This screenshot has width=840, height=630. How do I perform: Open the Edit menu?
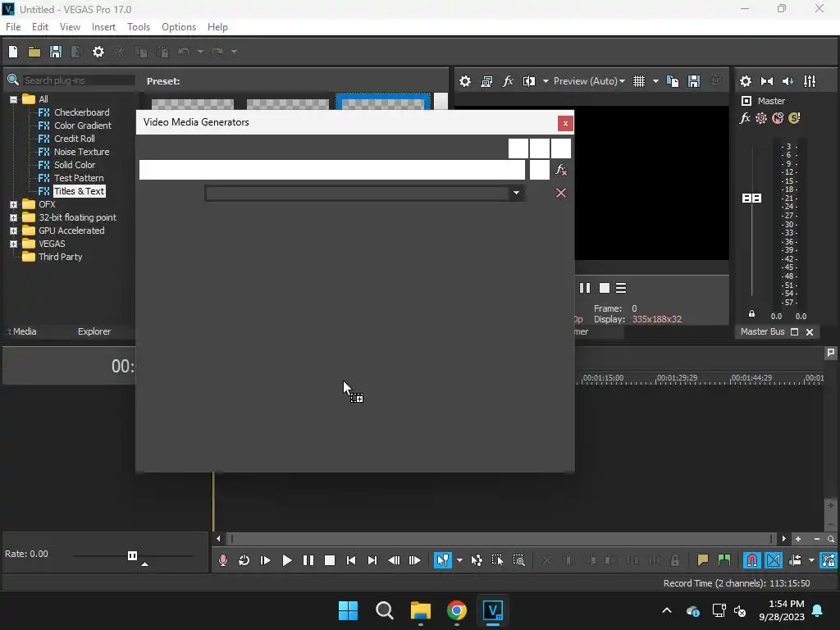click(x=40, y=27)
